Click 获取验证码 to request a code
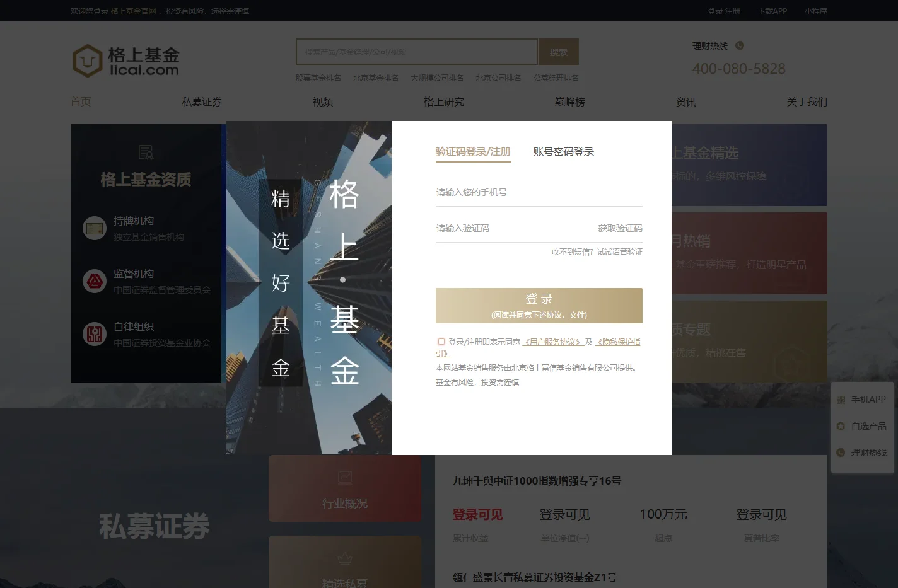The width and height of the screenshot is (898, 588). click(x=621, y=228)
